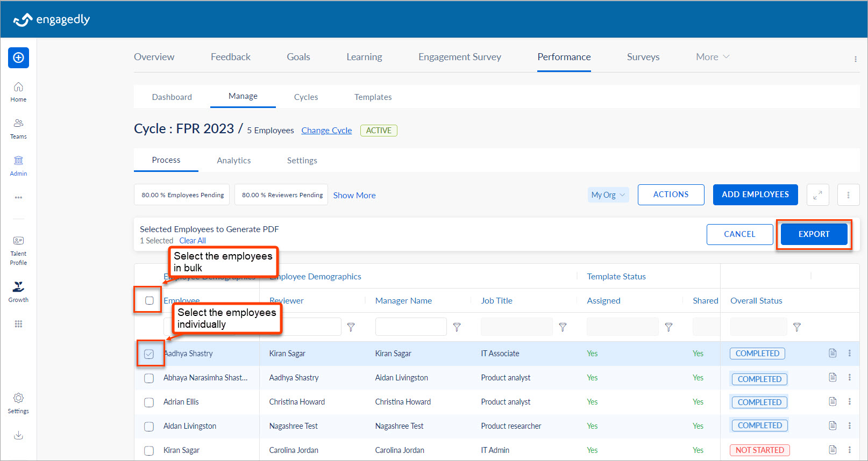Image resolution: width=868 pixels, height=461 pixels.
Task: Open document icon for Aidan Livingston
Action: click(833, 426)
